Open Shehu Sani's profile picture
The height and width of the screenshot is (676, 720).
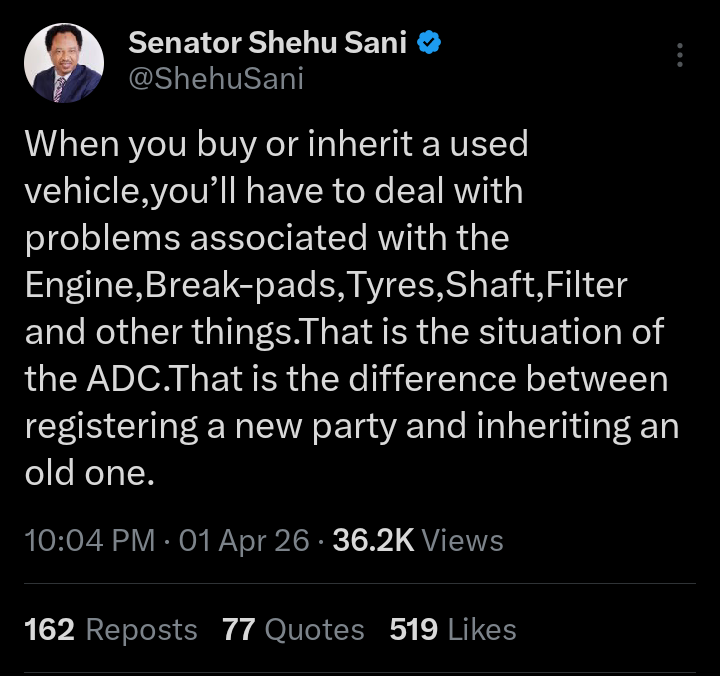[62, 62]
